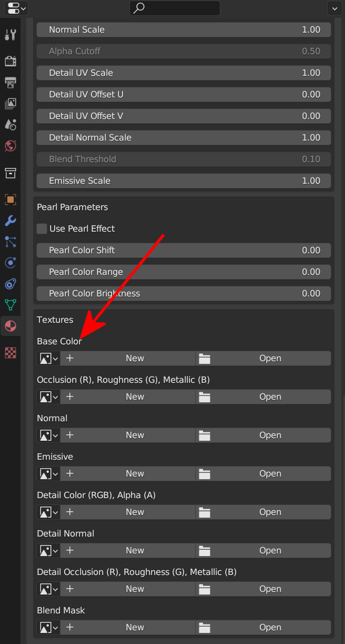Go to Modifiers wrench tab

(x=10, y=221)
